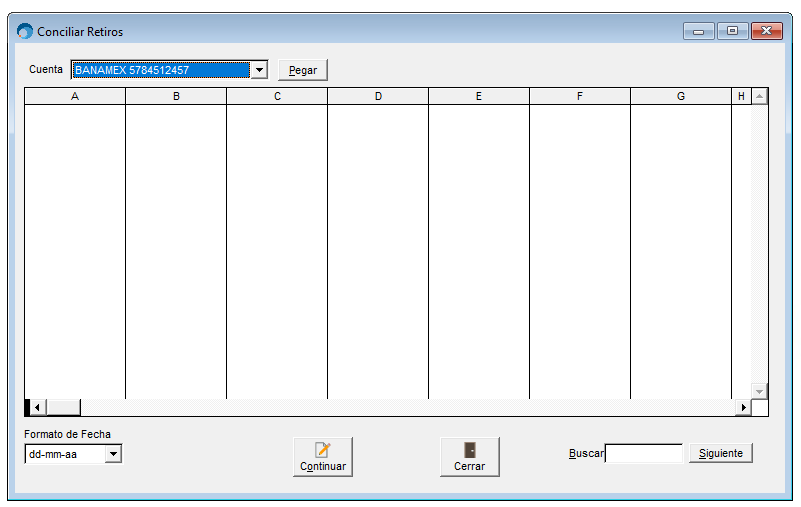
Task: Click the horizontal scrollbar thumb
Action: (x=63, y=407)
